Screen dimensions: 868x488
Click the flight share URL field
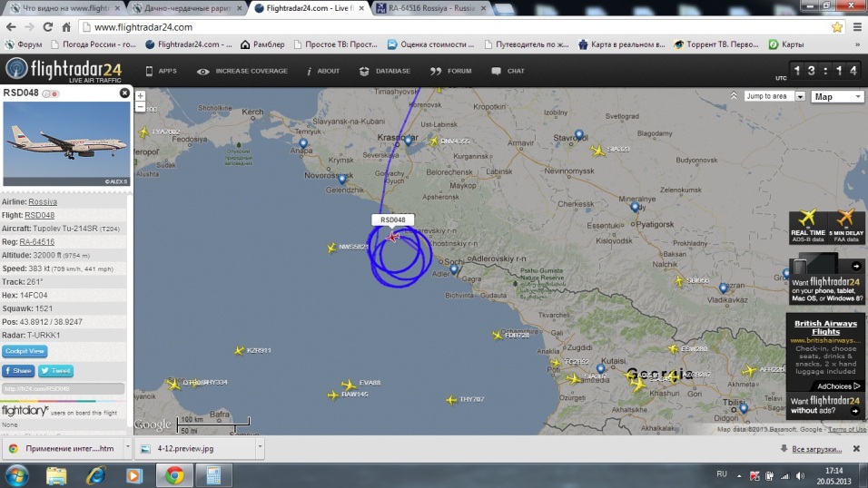(64, 389)
